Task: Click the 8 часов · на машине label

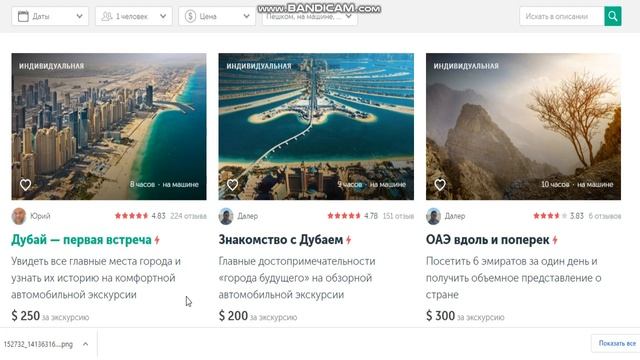Action: [x=164, y=184]
